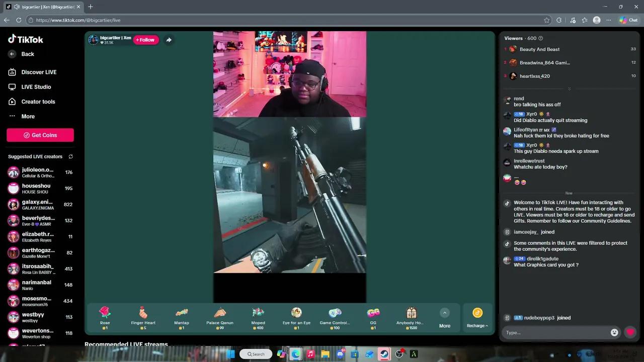Send the Game Controller gift
Viewport: 644px width, 362px height.
point(335,318)
